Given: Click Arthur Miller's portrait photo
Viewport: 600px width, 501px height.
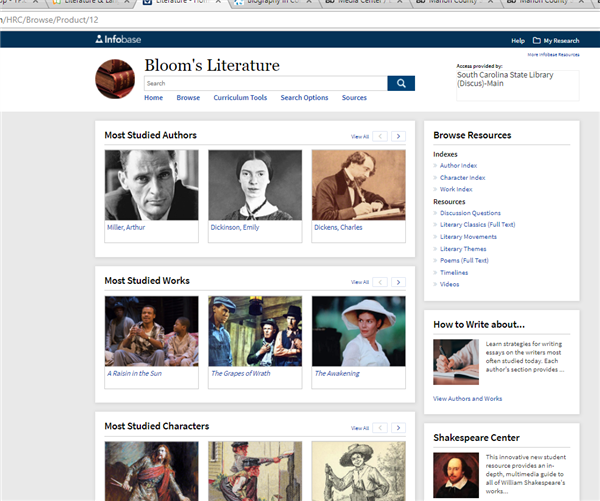Looking at the screenshot, I should tap(152, 185).
